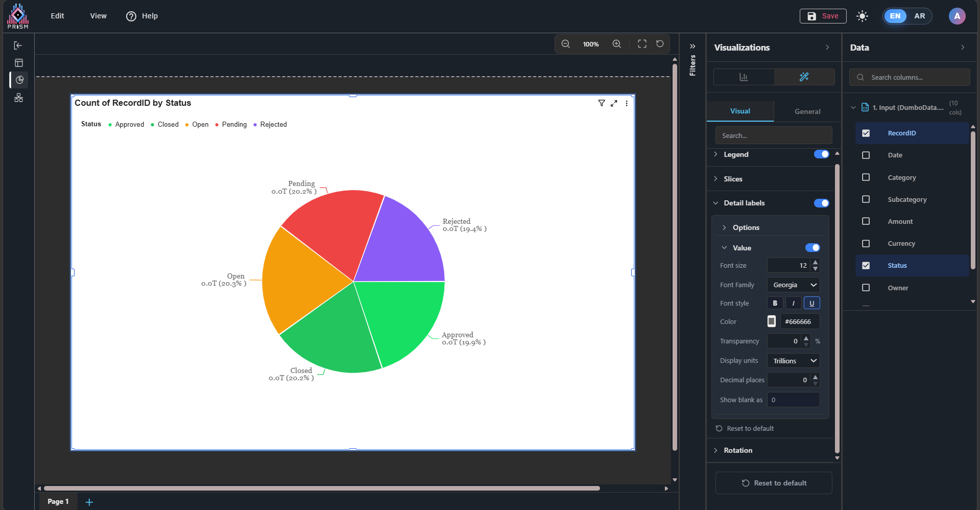Expand the Slices section
This screenshot has height=510, width=980.
click(x=733, y=179)
